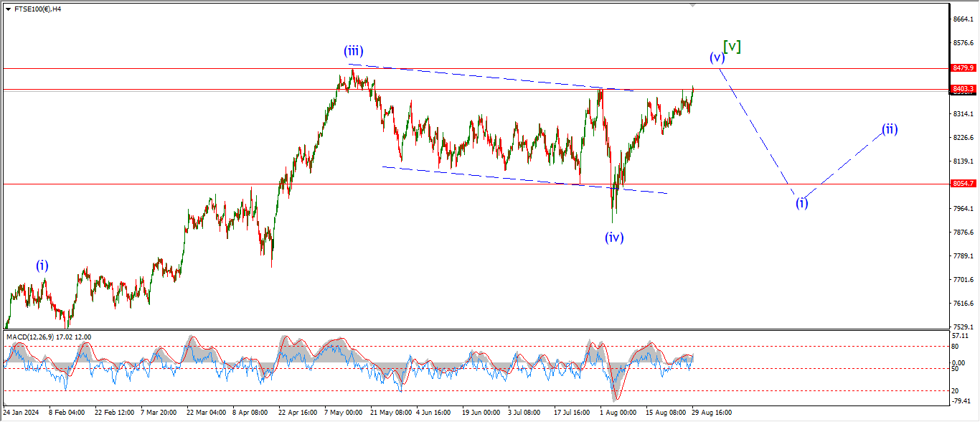Click the blue (iv) wave label
The width and height of the screenshot is (980, 422).
[x=613, y=237]
